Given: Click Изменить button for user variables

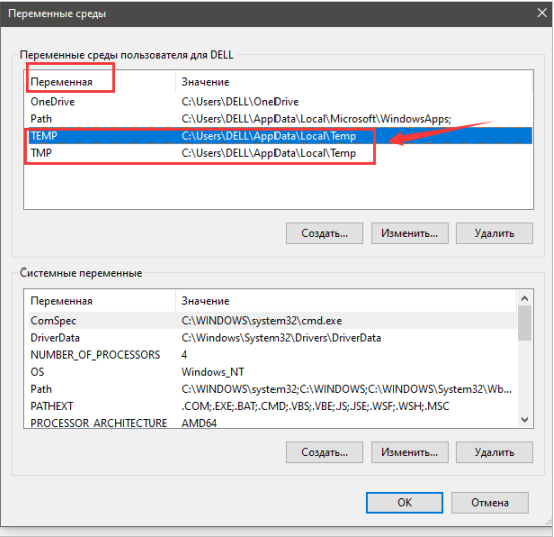Looking at the screenshot, I should click(409, 233).
